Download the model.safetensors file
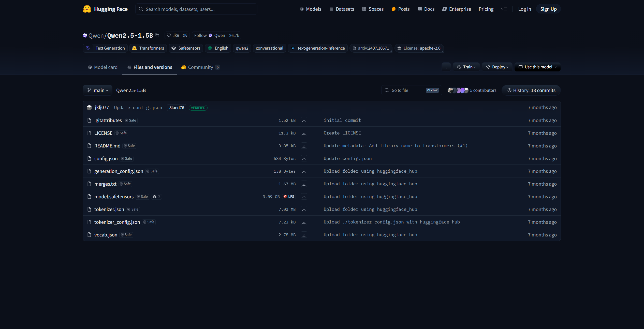 [x=304, y=197]
